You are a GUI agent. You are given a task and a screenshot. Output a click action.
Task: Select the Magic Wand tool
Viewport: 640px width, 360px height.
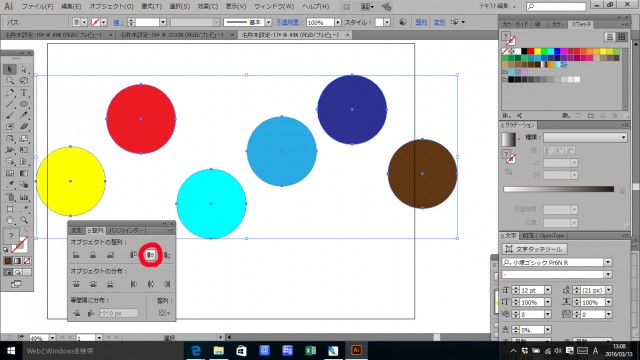coord(10,81)
